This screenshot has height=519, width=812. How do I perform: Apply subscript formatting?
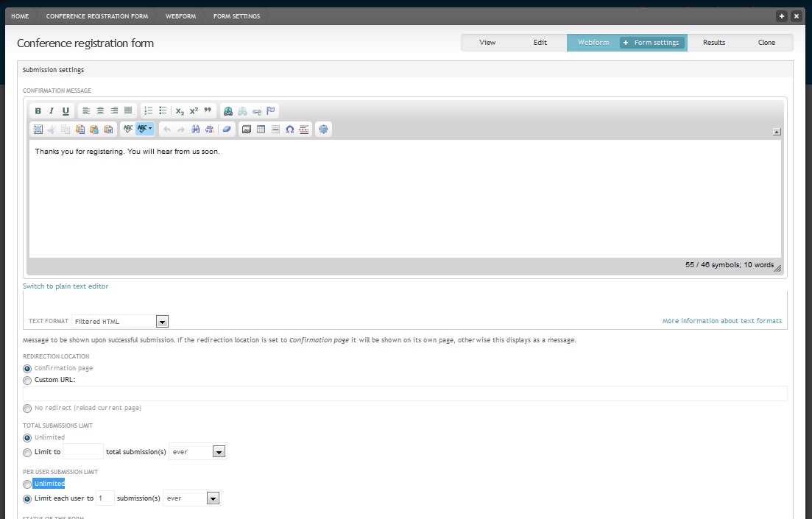[x=180, y=111]
